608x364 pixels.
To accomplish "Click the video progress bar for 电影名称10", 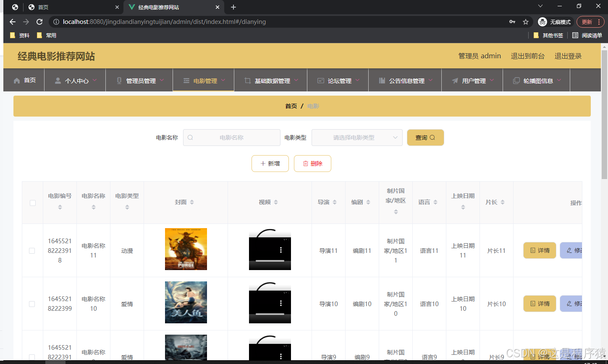I will point(270,314).
